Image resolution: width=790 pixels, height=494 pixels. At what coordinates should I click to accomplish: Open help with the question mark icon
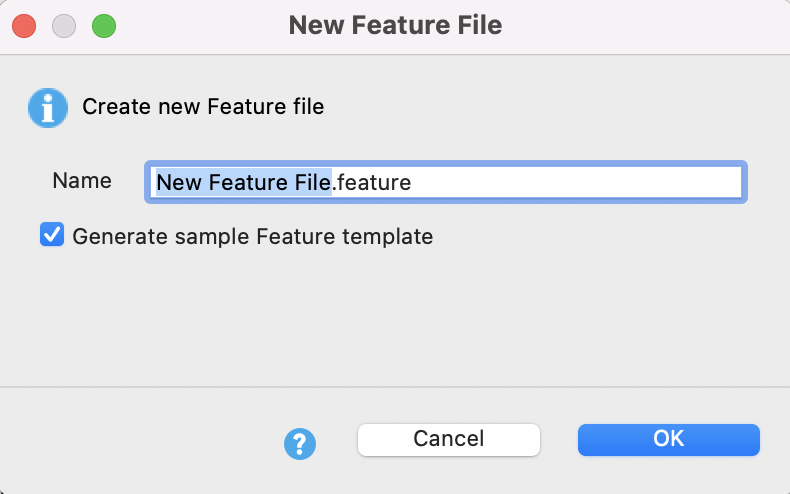[x=300, y=443]
